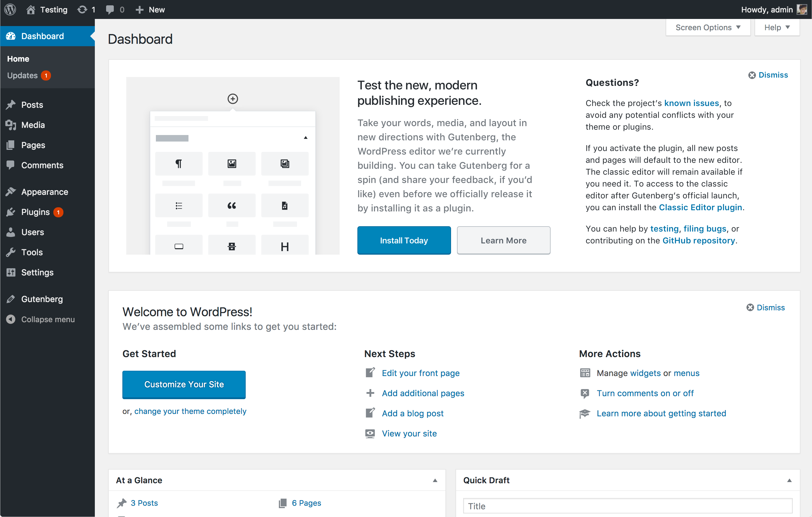Click the updates refresh icon in admin bar
Screen dimensions: 812x517
(82, 9)
